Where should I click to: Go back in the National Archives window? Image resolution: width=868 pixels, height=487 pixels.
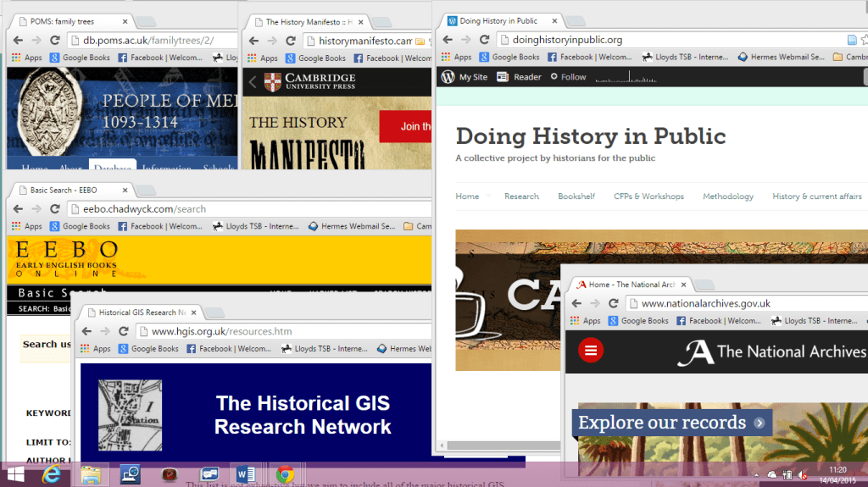576,303
